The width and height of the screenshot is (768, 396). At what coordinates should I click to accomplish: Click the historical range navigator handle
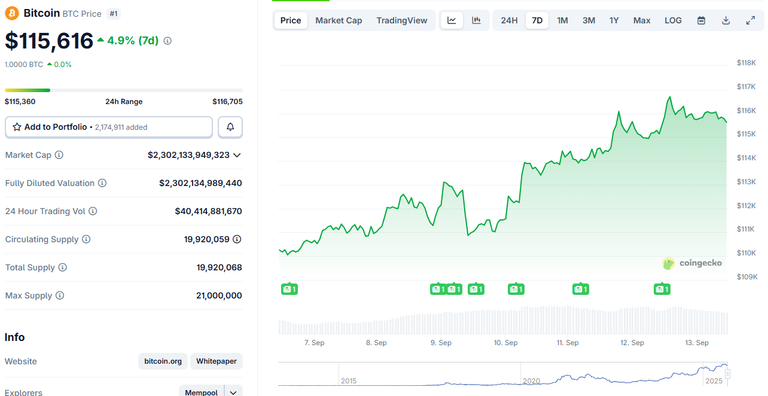coord(728,374)
